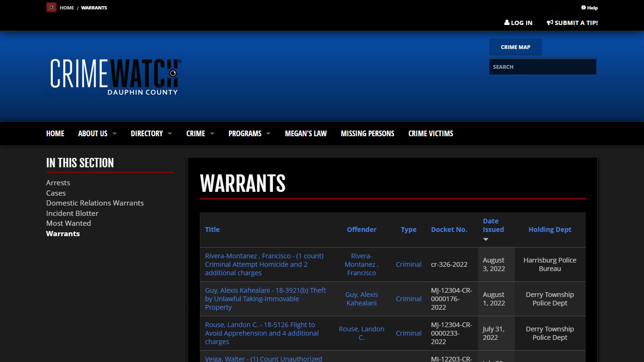The image size is (644, 362).
Task: Open Most Wanted sidebar link
Action: click(68, 223)
